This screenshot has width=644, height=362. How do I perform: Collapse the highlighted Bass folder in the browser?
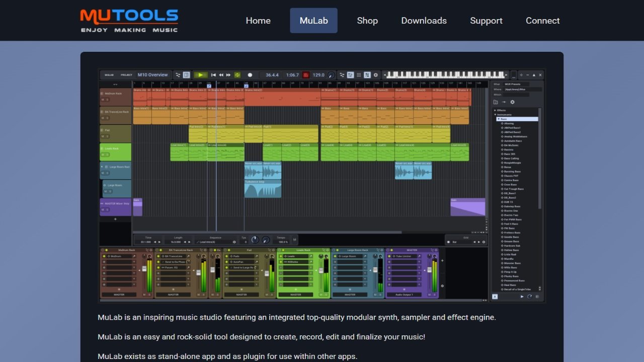tap(499, 119)
